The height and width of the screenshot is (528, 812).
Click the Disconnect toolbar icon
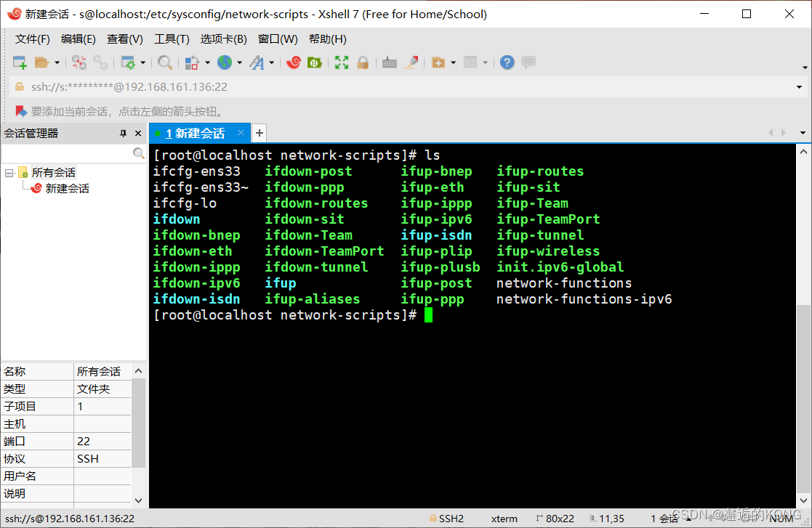(x=79, y=62)
